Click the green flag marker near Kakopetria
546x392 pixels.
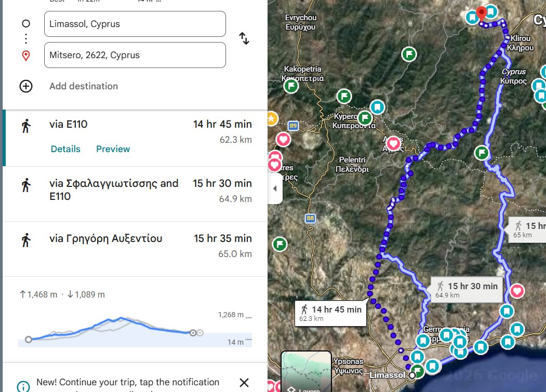pos(291,86)
